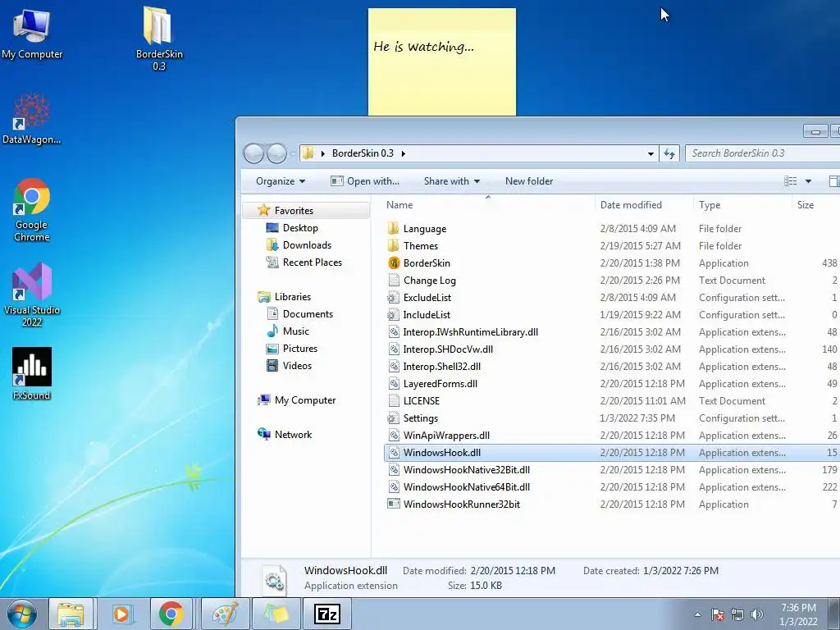Select the Change Log text document
The height and width of the screenshot is (630, 840).
coord(430,281)
